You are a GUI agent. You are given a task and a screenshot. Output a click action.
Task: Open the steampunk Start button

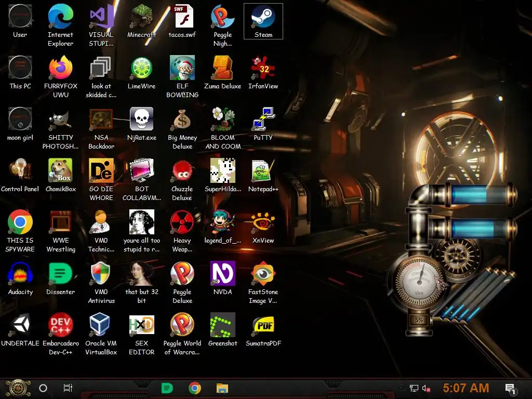tap(18, 388)
